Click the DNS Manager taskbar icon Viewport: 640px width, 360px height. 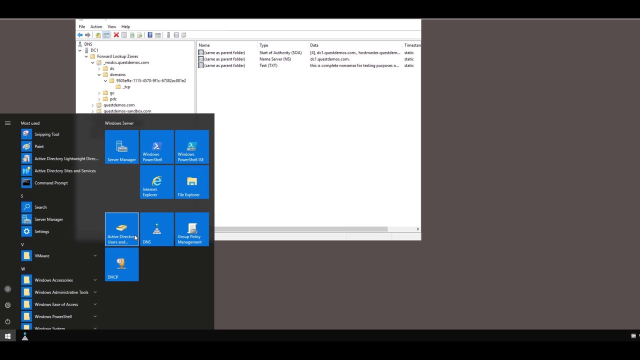click(x=25, y=336)
